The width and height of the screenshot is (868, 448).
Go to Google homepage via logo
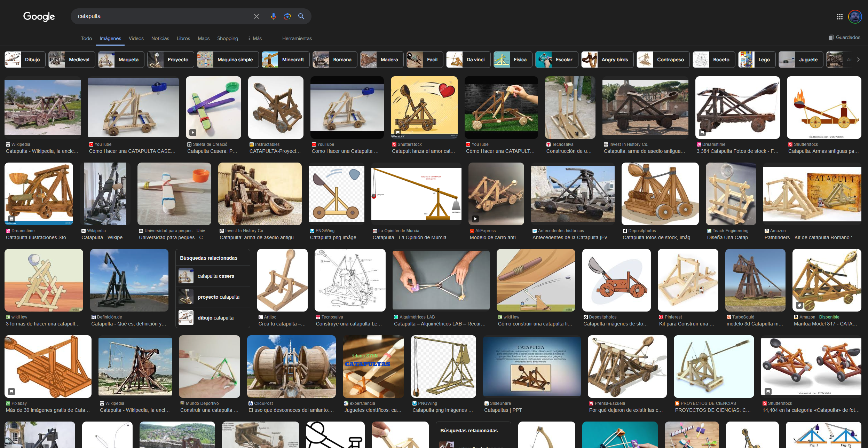coord(39,16)
